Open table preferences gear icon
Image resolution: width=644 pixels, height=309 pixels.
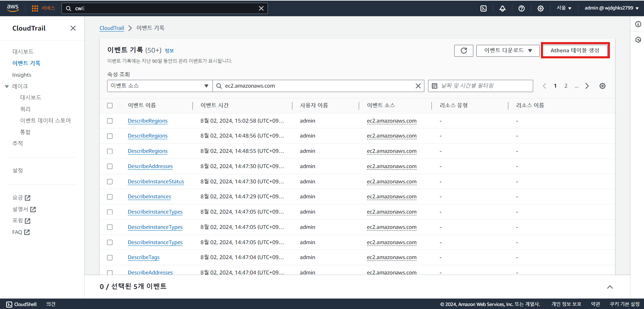click(x=603, y=86)
